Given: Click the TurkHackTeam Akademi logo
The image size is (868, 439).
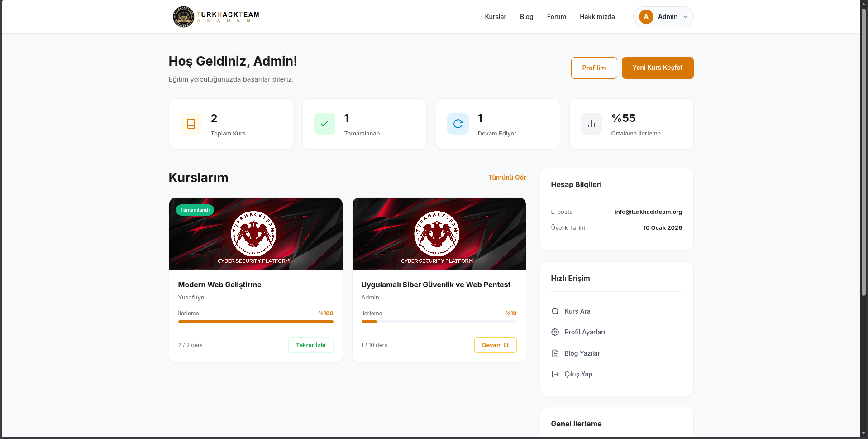Looking at the screenshot, I should click(216, 17).
